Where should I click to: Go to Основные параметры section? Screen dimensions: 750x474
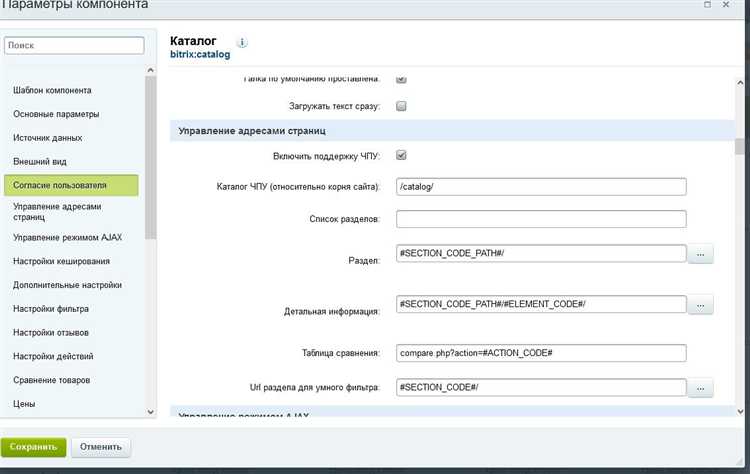coord(56,114)
